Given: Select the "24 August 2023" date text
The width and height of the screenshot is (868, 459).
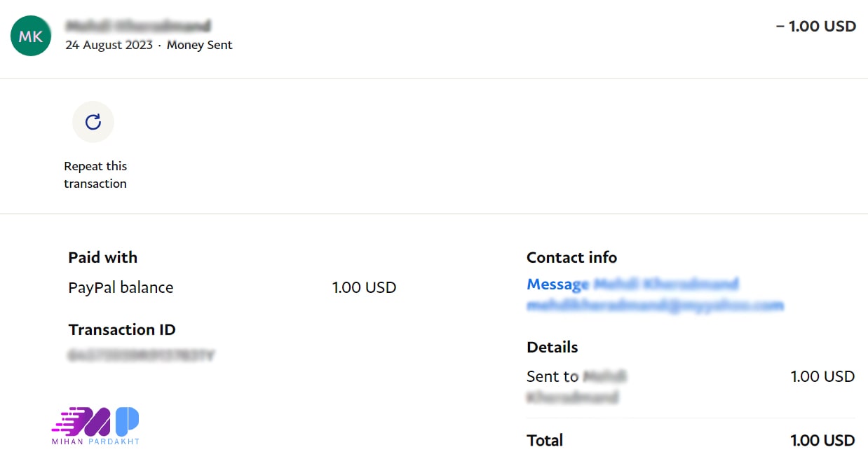Looking at the screenshot, I should click(x=109, y=45).
